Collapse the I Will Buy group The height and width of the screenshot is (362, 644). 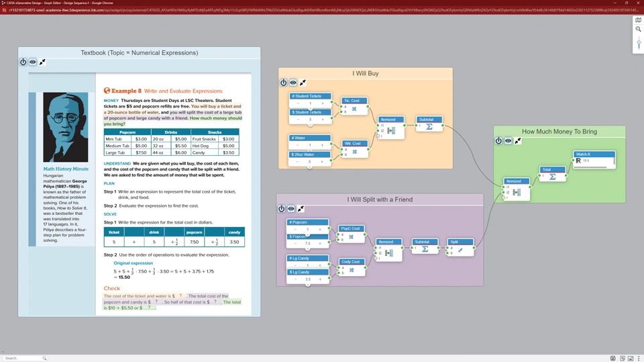click(303, 83)
